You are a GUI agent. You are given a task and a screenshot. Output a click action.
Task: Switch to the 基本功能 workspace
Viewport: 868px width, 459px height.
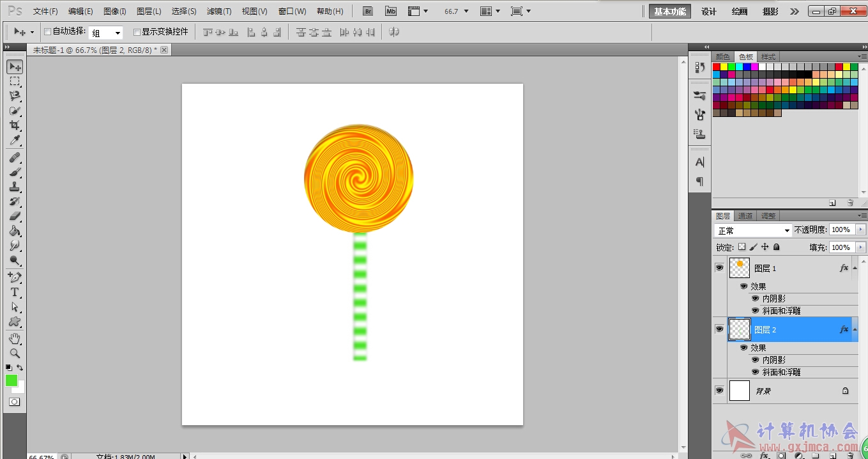[x=670, y=12]
